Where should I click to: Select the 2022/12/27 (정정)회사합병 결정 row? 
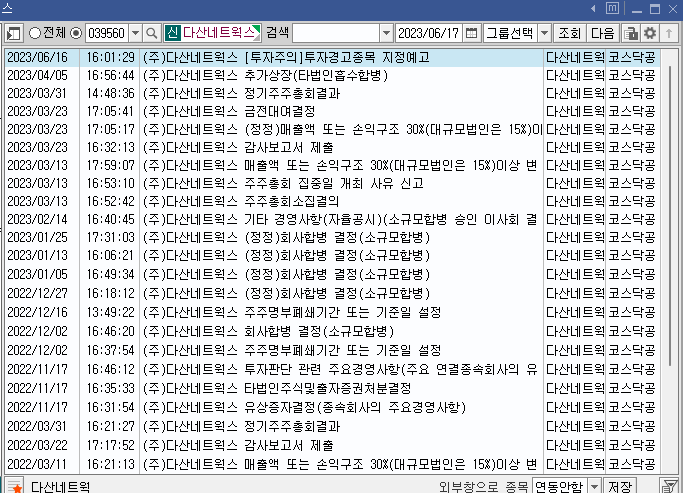click(x=332, y=293)
